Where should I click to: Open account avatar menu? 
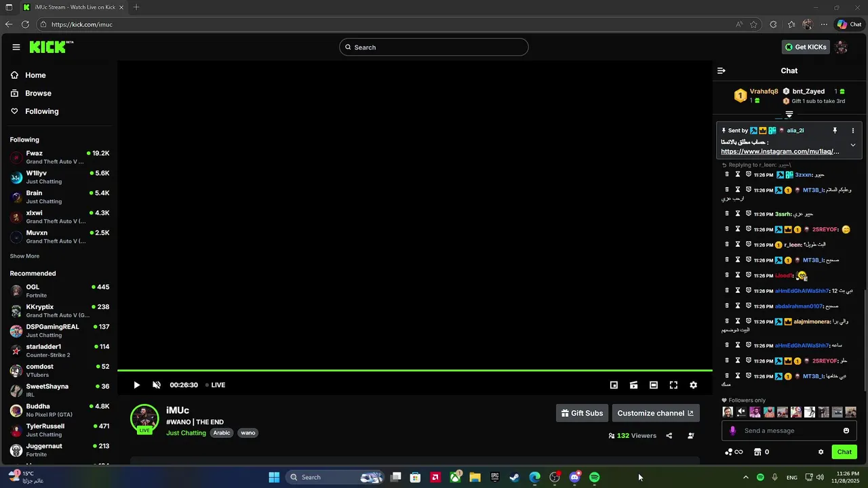pos(842,47)
